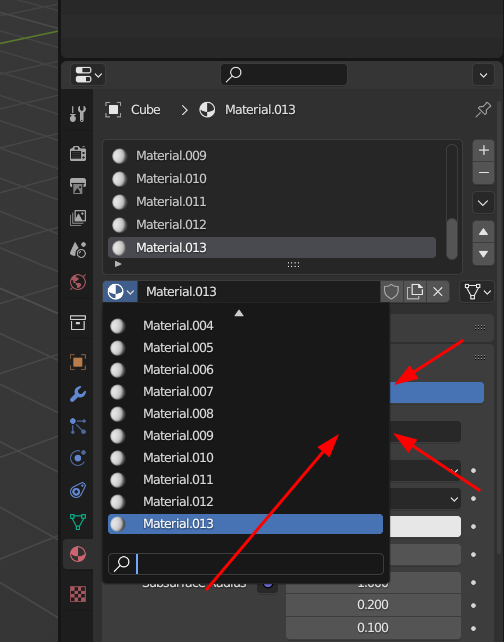The height and width of the screenshot is (642, 504).
Task: Open the Physics properties tab
Action: pyautogui.click(x=78, y=458)
